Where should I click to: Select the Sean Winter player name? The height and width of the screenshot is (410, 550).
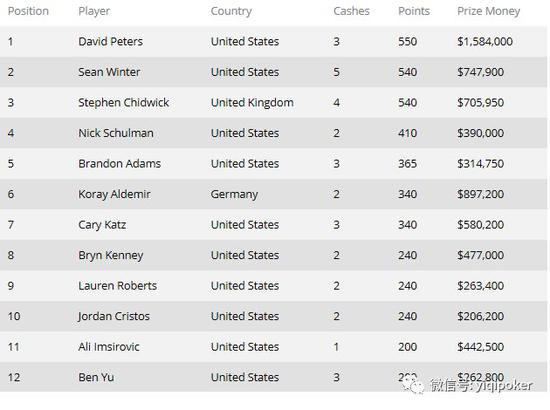[x=109, y=72]
